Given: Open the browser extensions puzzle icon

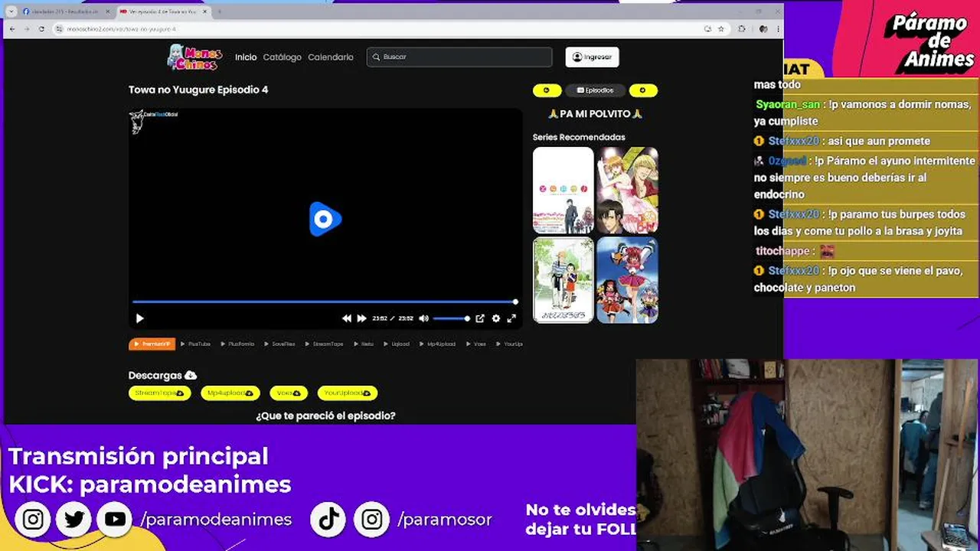Looking at the screenshot, I should (x=742, y=29).
